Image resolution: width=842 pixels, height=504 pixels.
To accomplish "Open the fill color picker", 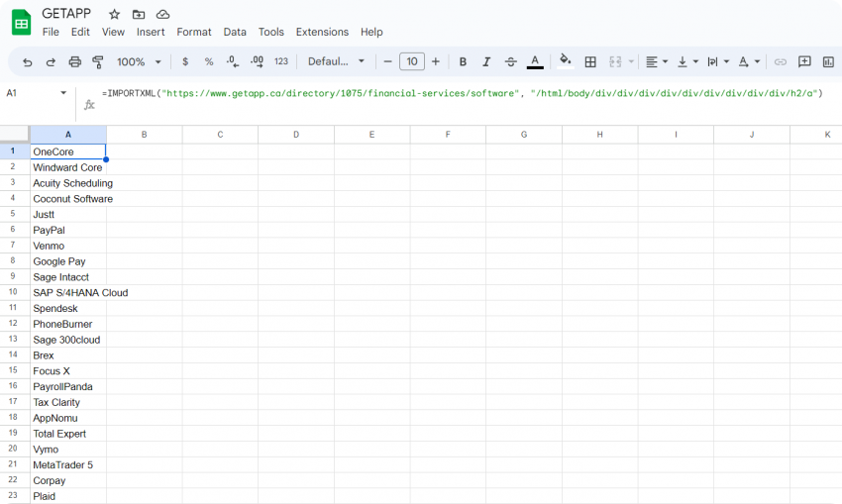I will (565, 61).
